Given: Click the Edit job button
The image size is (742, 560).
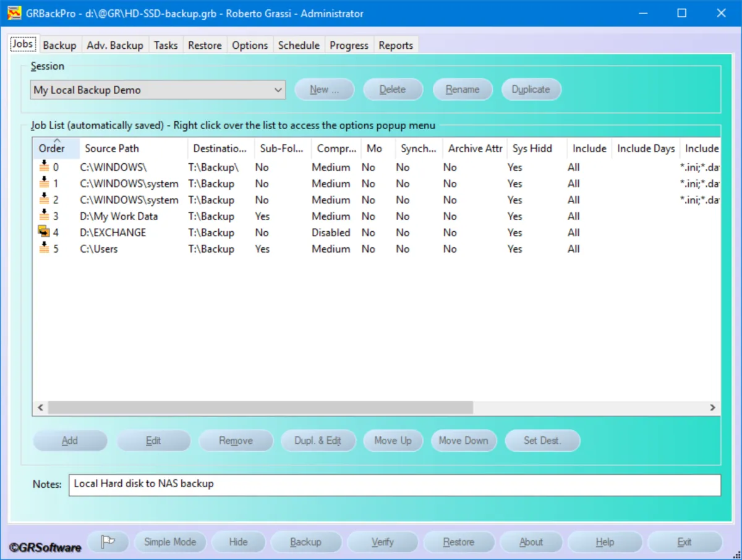Looking at the screenshot, I should (x=153, y=441).
